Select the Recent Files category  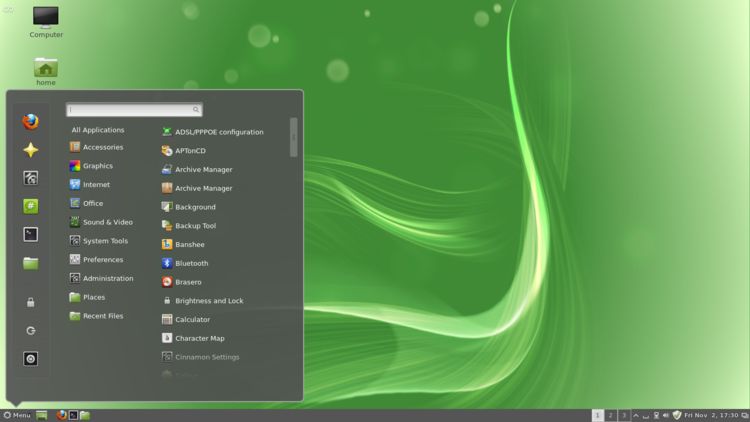coord(97,316)
